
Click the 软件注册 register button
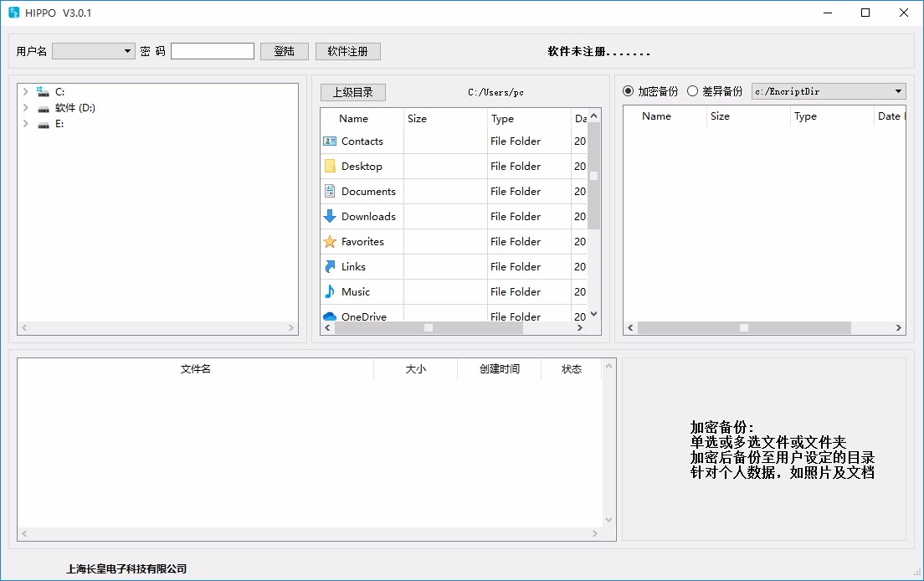347,51
